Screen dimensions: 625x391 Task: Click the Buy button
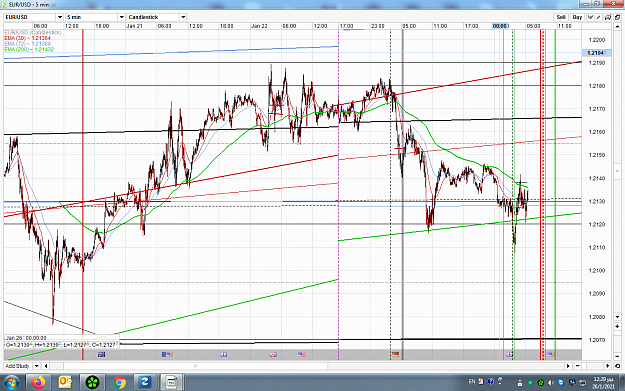[577, 17]
